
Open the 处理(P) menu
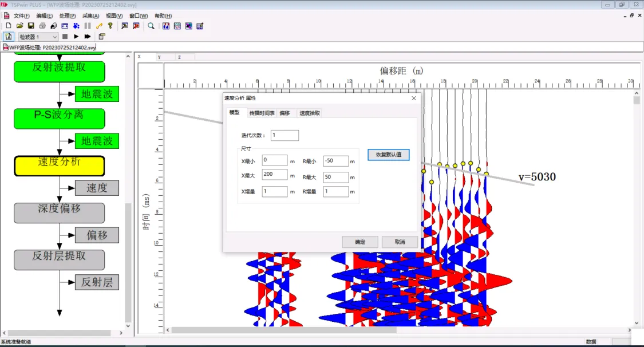pos(68,15)
